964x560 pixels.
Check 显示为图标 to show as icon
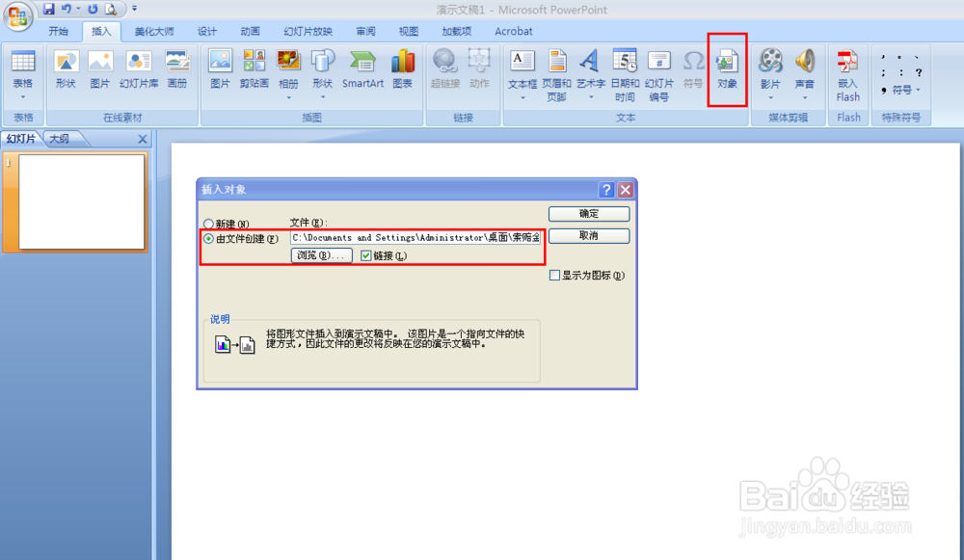(x=554, y=275)
